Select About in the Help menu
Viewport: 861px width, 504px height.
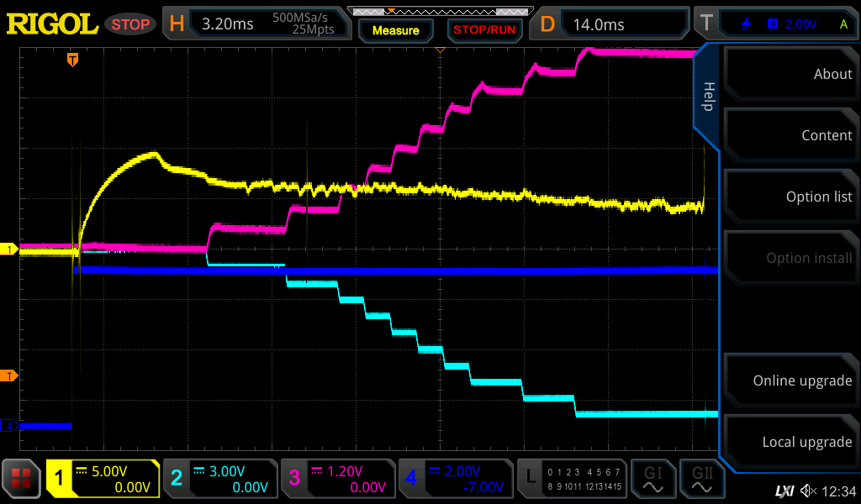(x=790, y=74)
